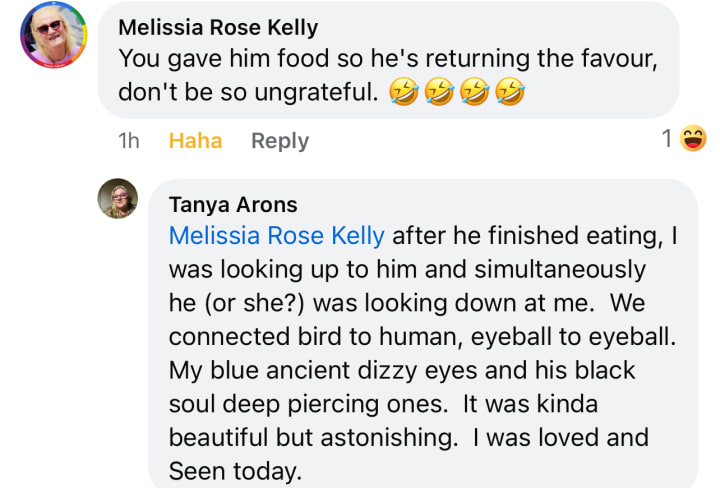Open the blue Melissia Rose Kelly mention
The width and height of the screenshot is (720, 488).
[276, 236]
